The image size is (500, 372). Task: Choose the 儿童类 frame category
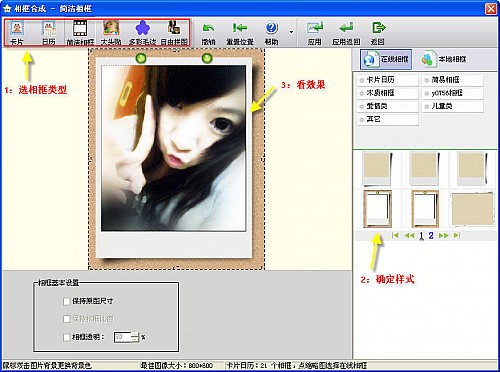(x=453, y=106)
